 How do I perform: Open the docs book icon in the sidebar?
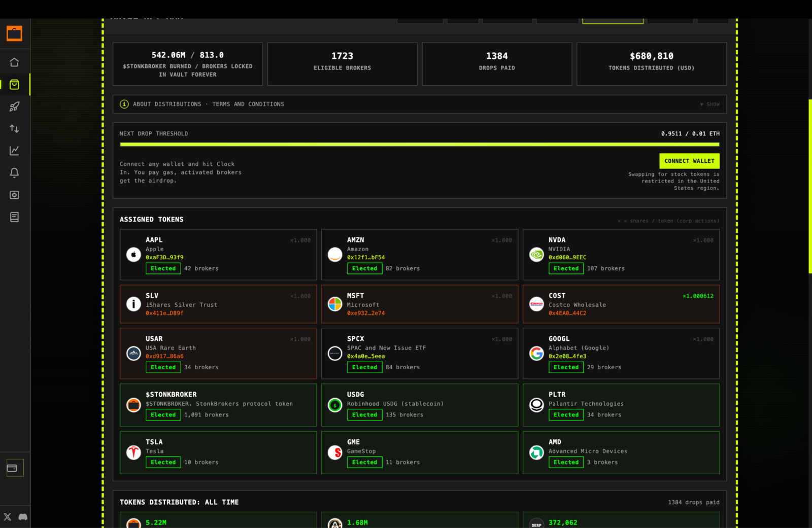click(14, 217)
